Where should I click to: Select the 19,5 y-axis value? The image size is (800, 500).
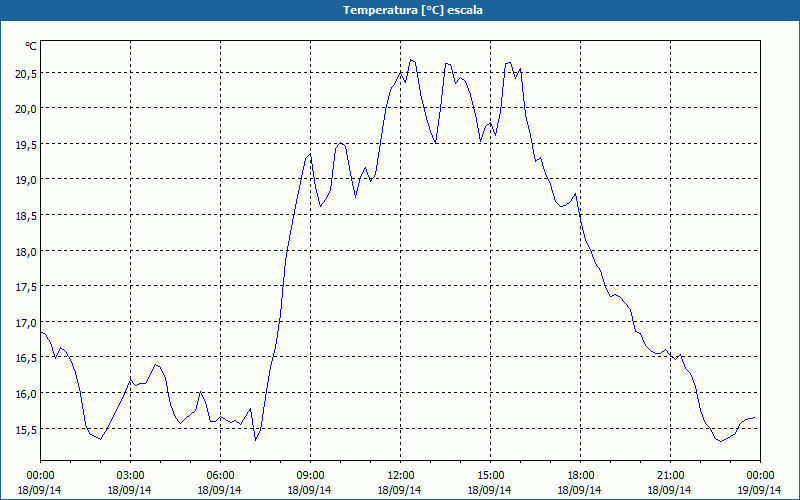[x=26, y=145]
